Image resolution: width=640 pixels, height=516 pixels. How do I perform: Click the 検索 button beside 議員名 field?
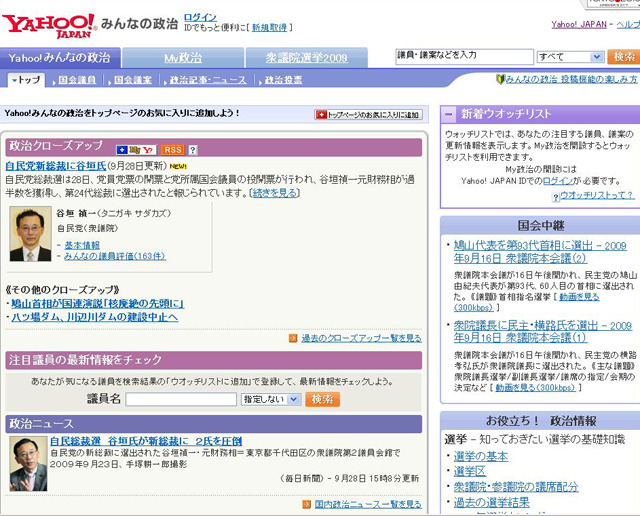pos(322,399)
